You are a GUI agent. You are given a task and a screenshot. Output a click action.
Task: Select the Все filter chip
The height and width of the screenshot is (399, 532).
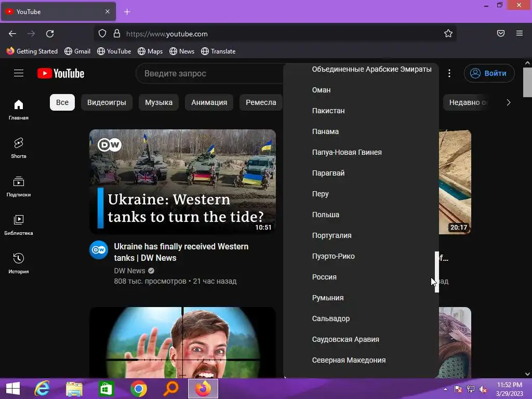(62, 102)
